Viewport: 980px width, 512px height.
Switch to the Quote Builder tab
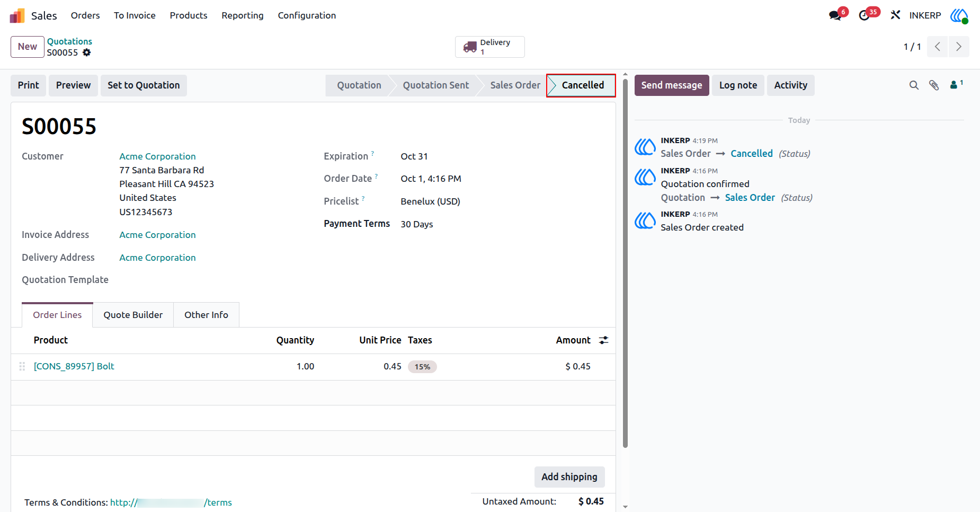tap(133, 315)
